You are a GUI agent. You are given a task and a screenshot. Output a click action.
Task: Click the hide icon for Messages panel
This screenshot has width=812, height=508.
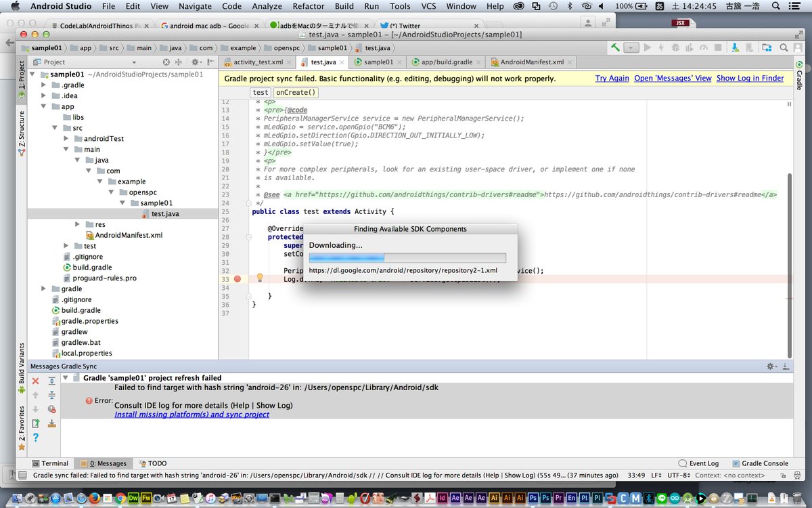pyautogui.click(x=785, y=366)
